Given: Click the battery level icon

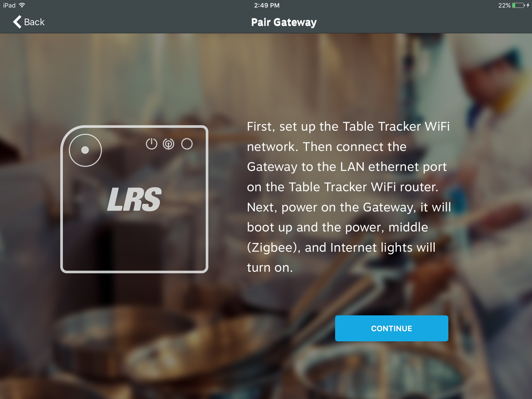Looking at the screenshot, I should 518,5.
